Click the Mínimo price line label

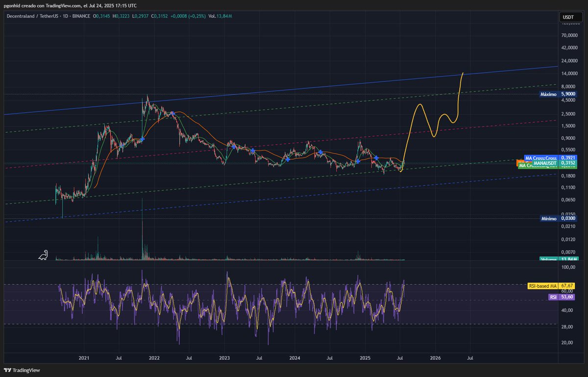[548, 218]
